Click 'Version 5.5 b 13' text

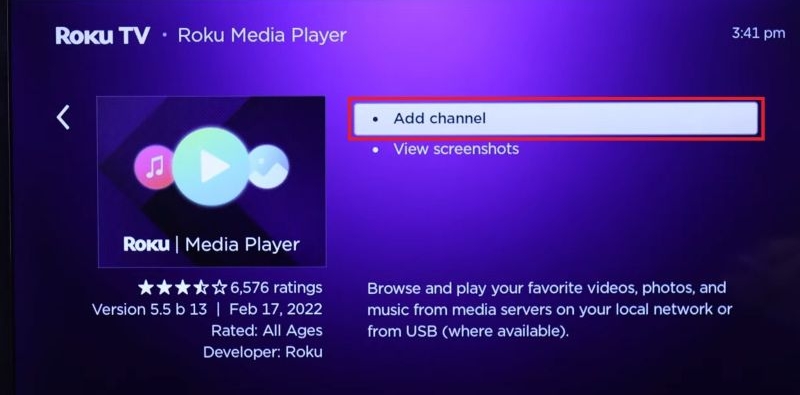tap(149, 309)
